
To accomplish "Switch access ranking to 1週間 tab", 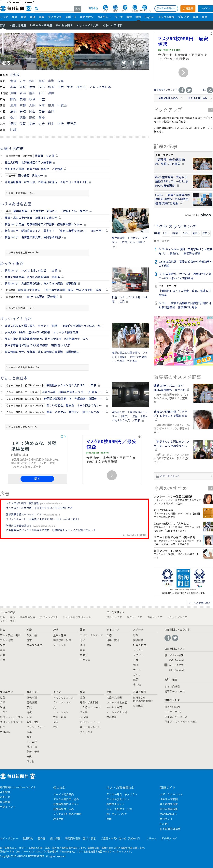I will (x=175, y=233).
